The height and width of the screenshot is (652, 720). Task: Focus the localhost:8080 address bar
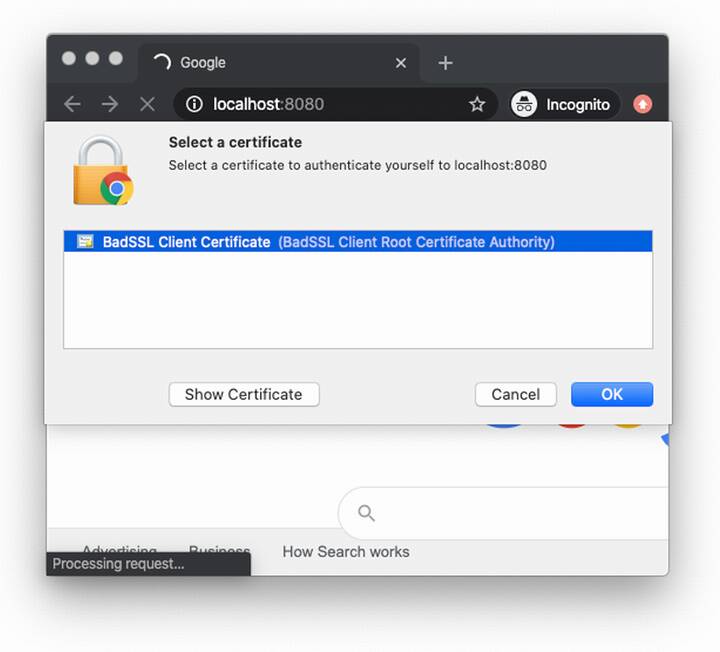pyautogui.click(x=330, y=104)
